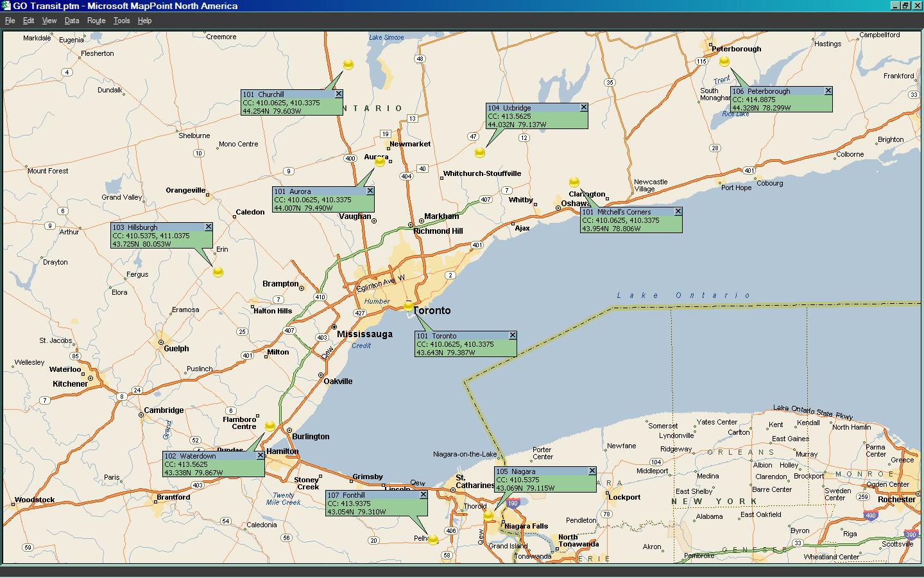
Task: Close the 102 Waterdown balloon
Action: 260,456
